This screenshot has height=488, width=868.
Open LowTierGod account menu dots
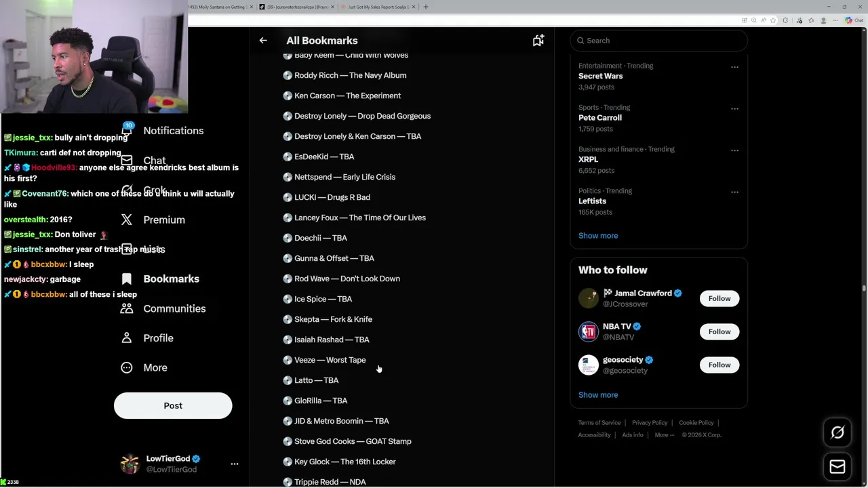tap(235, 464)
